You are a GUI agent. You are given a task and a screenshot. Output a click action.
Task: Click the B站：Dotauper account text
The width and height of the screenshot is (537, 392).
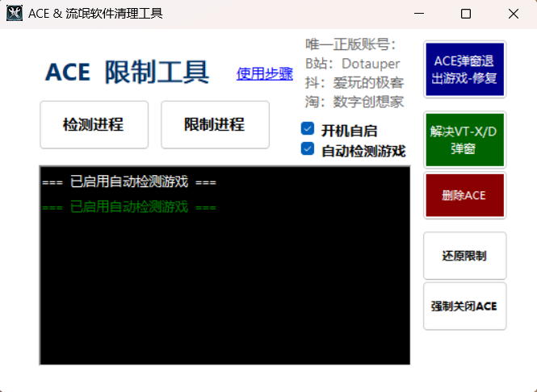[x=352, y=64]
